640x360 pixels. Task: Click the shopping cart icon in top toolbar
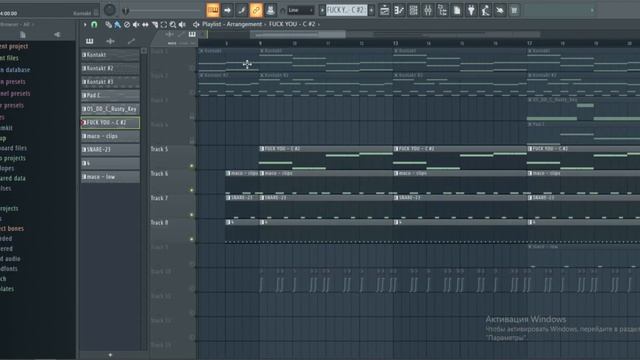(514, 10)
